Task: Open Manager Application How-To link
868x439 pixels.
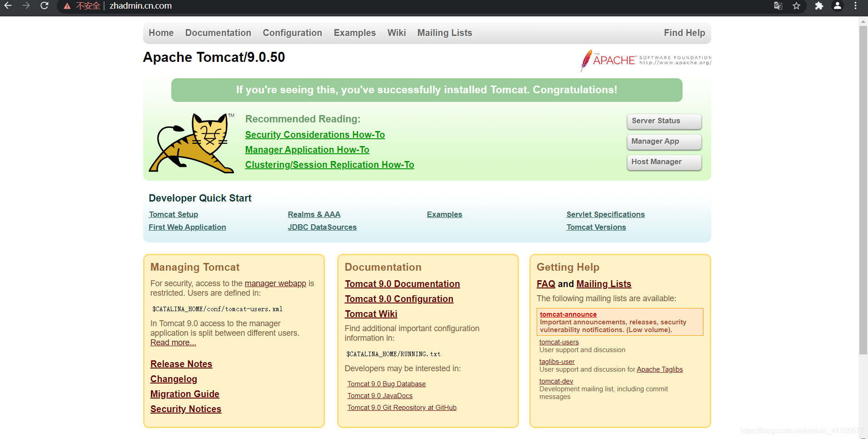Action: pos(307,150)
